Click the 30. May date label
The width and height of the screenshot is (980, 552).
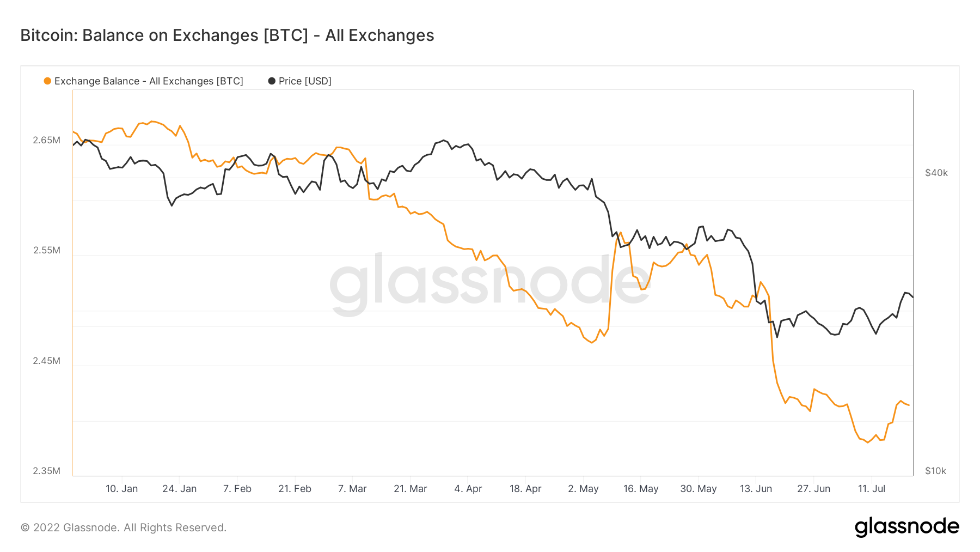pos(699,489)
